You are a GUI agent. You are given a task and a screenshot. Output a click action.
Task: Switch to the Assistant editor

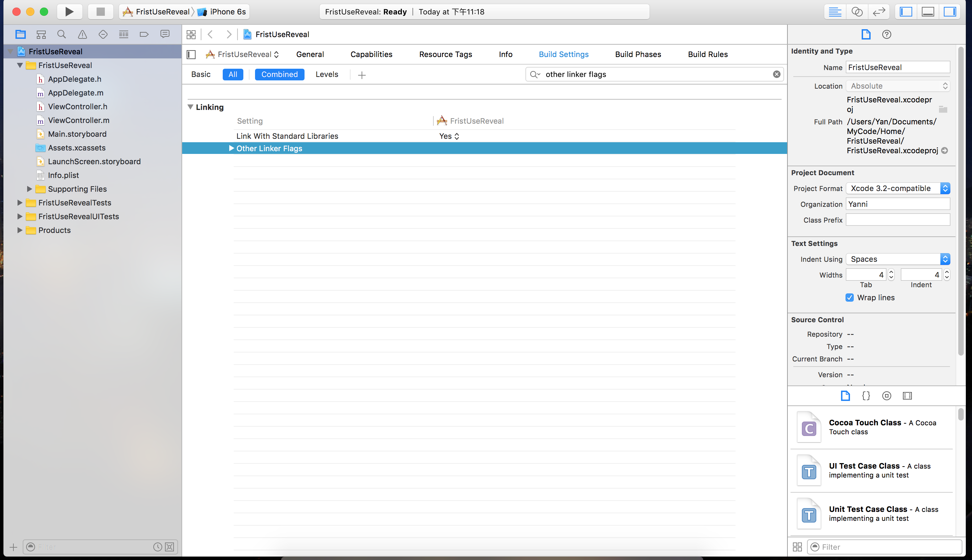[857, 12]
